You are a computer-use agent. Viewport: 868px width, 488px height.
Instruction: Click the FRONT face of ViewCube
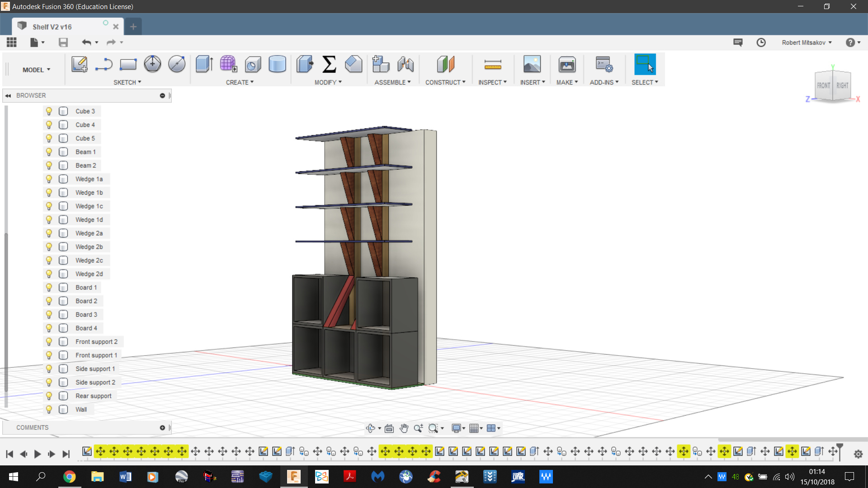pyautogui.click(x=823, y=85)
